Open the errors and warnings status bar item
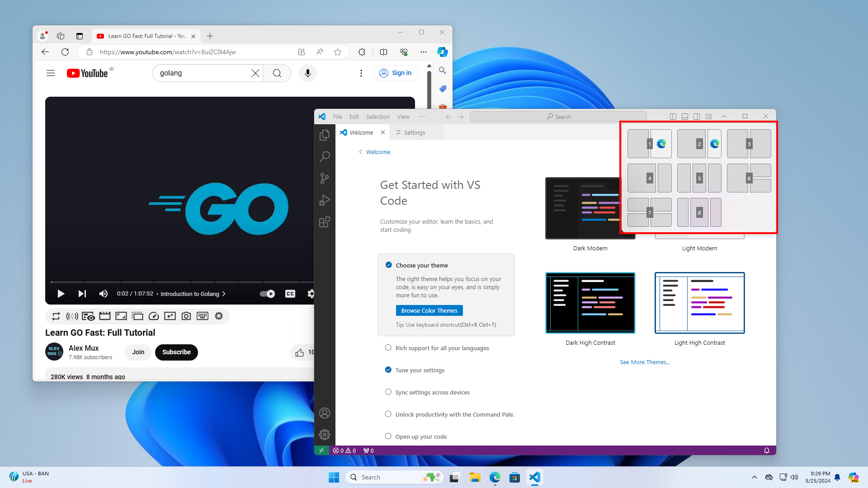868x488 pixels. [344, 450]
